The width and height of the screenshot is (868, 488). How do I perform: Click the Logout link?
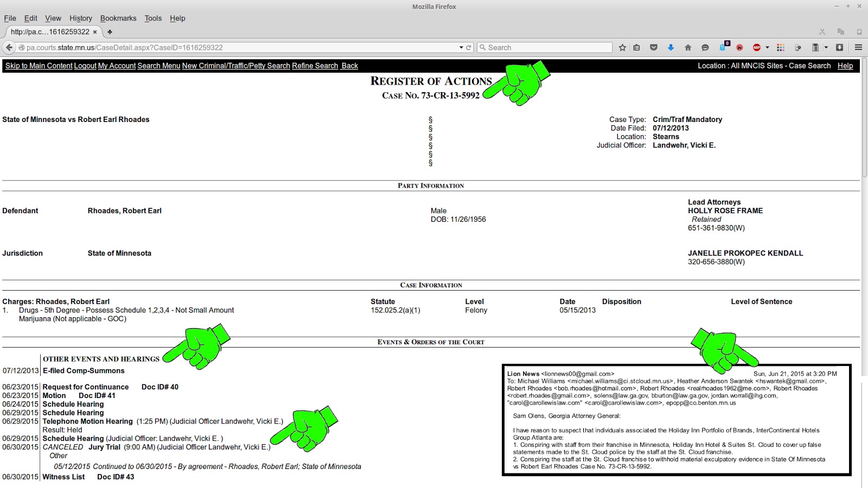(85, 66)
